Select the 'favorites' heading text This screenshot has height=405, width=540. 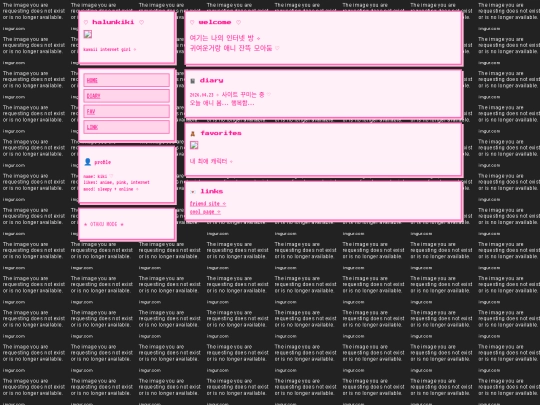221,133
